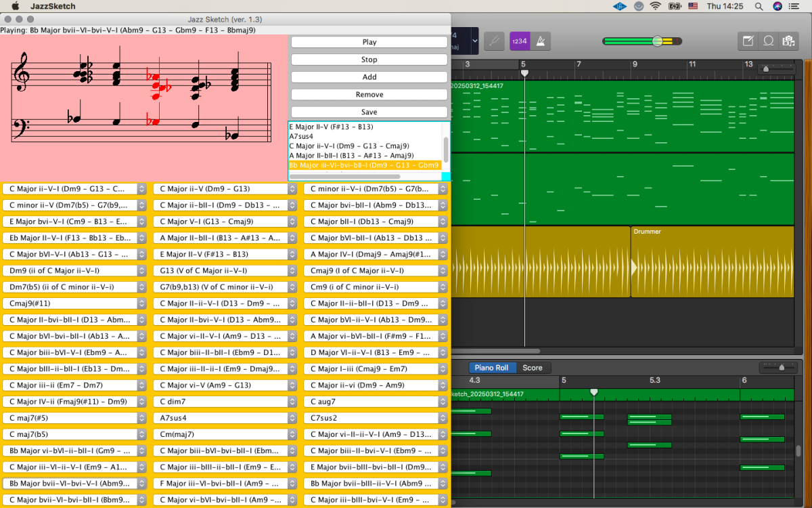Open 'Bb Major bvii-VI-bvi-V-I (Abm9' dropdown
The image size is (812, 508).
[75, 484]
